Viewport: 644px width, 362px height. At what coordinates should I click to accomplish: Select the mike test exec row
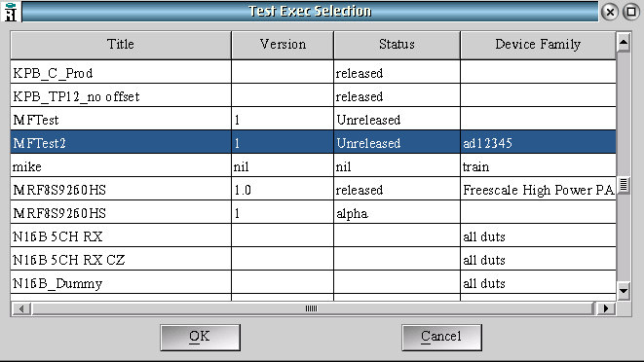[x=313, y=166]
